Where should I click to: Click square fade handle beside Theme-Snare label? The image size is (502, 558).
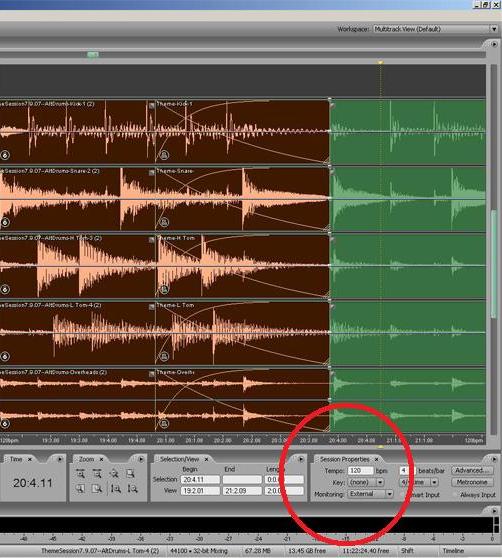(x=152, y=173)
